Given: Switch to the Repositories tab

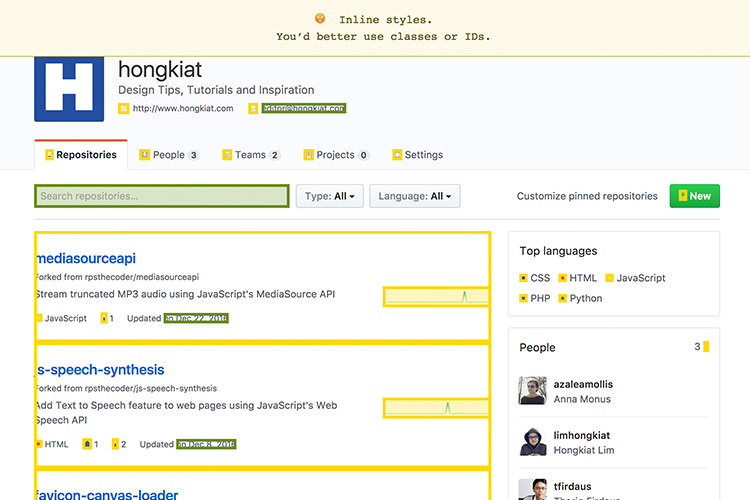Looking at the screenshot, I should click(81, 155).
